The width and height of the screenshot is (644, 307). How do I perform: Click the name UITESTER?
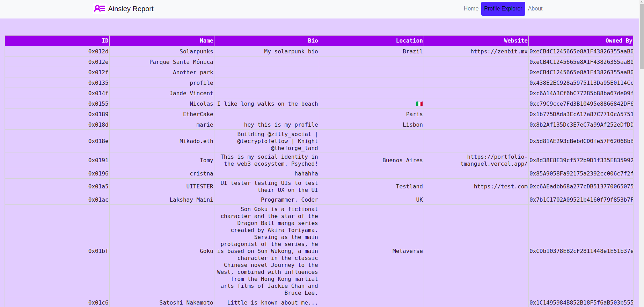point(200,187)
